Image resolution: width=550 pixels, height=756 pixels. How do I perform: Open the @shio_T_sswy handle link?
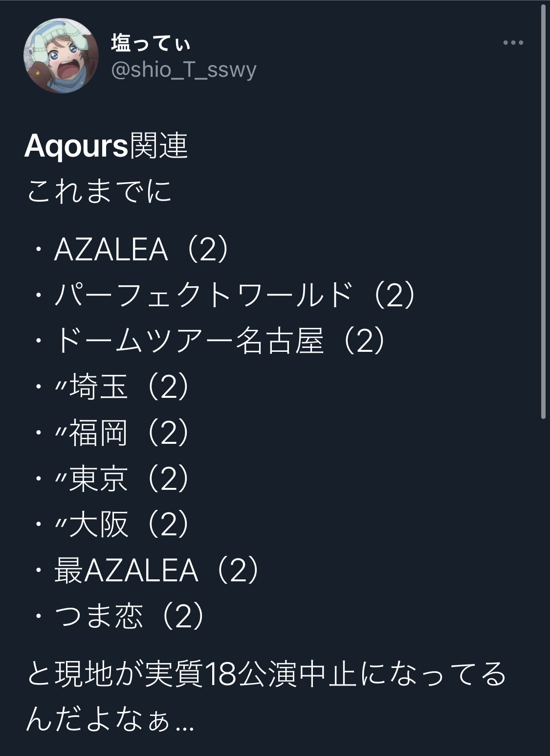[184, 70]
